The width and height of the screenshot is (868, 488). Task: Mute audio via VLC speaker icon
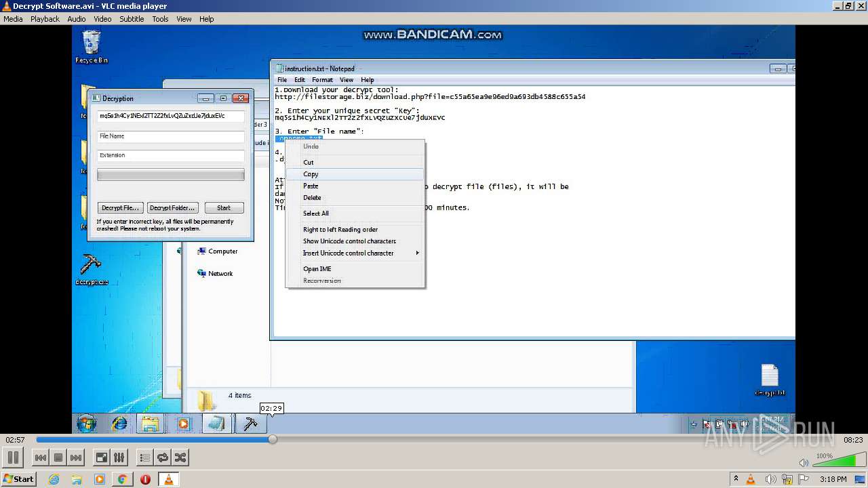coord(804,463)
